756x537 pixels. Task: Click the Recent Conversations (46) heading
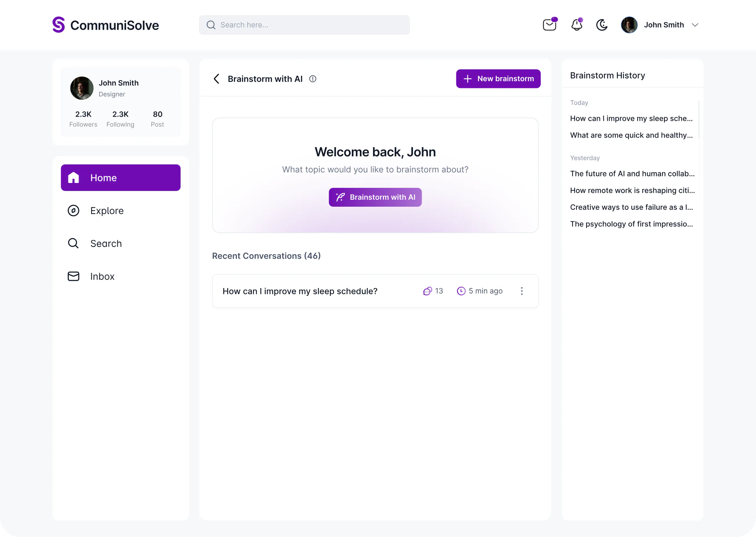[266, 256]
